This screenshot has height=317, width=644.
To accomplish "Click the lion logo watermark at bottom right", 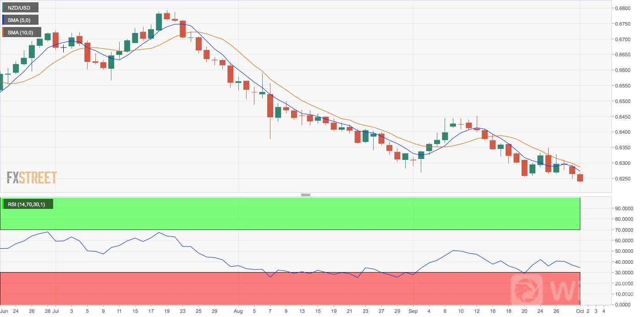I will click(x=525, y=288).
